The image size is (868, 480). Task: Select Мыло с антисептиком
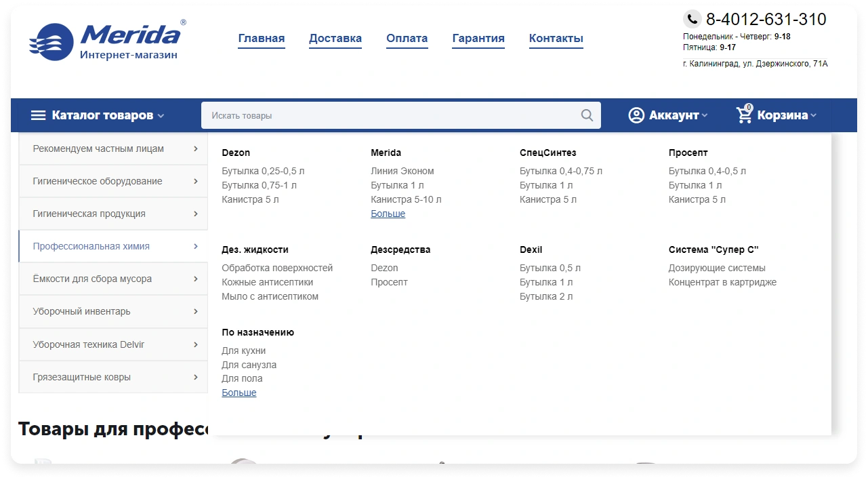[270, 296]
